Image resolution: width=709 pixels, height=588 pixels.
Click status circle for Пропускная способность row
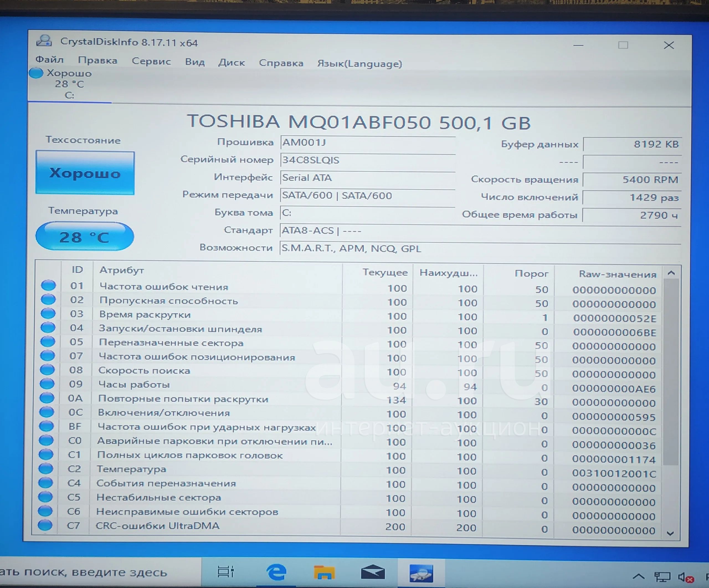[48, 300]
